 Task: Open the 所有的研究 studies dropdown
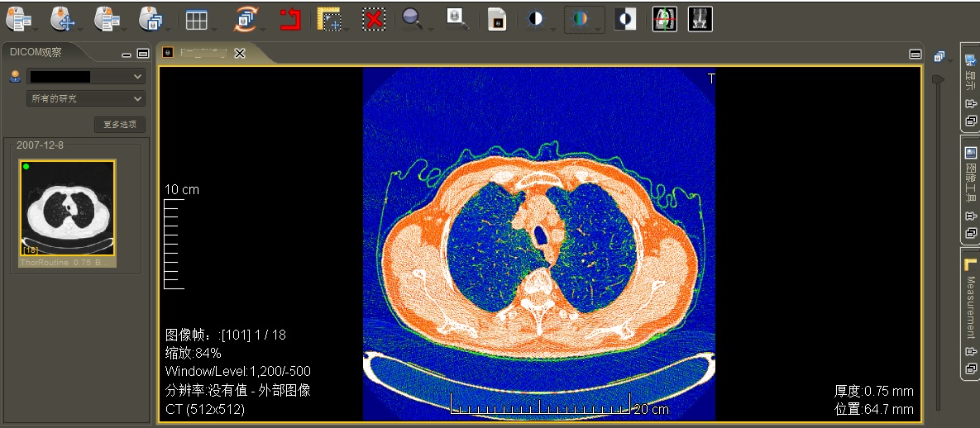pyautogui.click(x=86, y=98)
